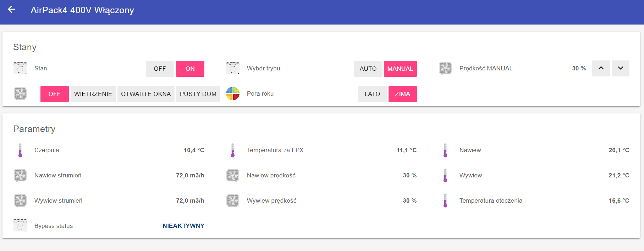
Task: Click the Wywiew prędkość fan icon
Action: tap(233, 201)
